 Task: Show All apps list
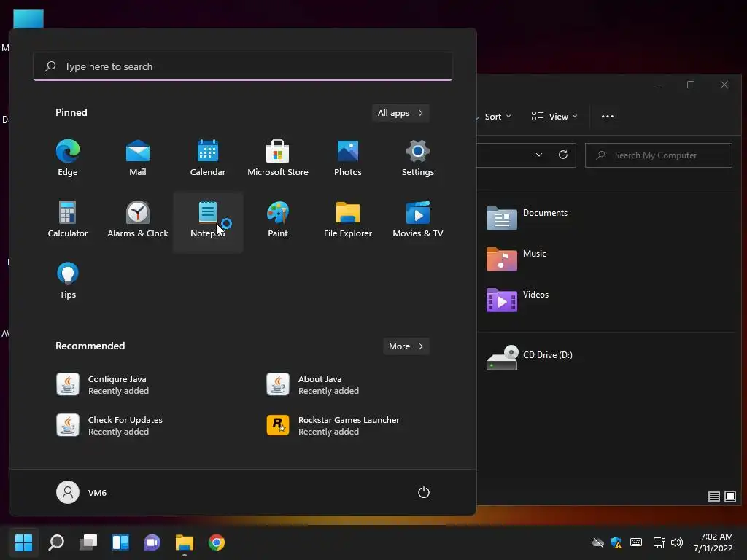(x=400, y=113)
